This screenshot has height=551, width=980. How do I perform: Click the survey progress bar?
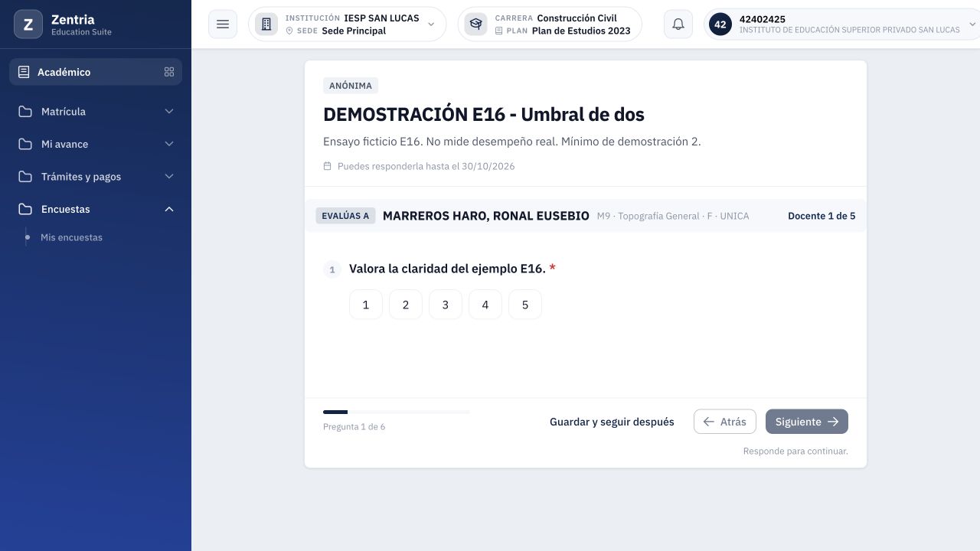click(397, 412)
